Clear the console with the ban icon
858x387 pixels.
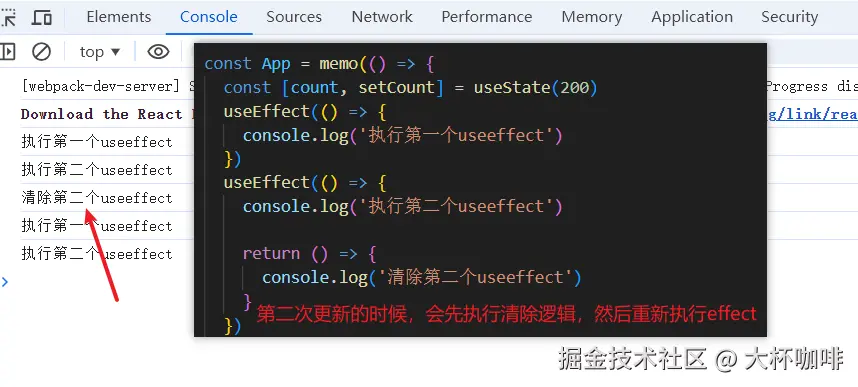click(42, 52)
